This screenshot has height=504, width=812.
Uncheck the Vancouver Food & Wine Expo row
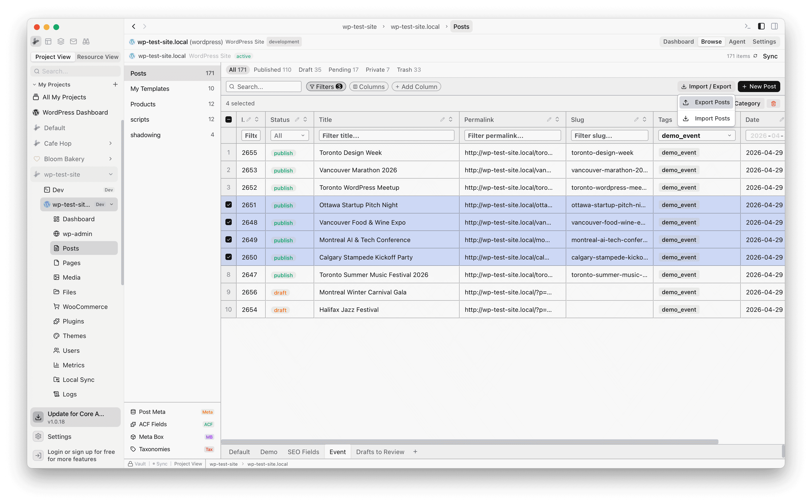(x=228, y=222)
